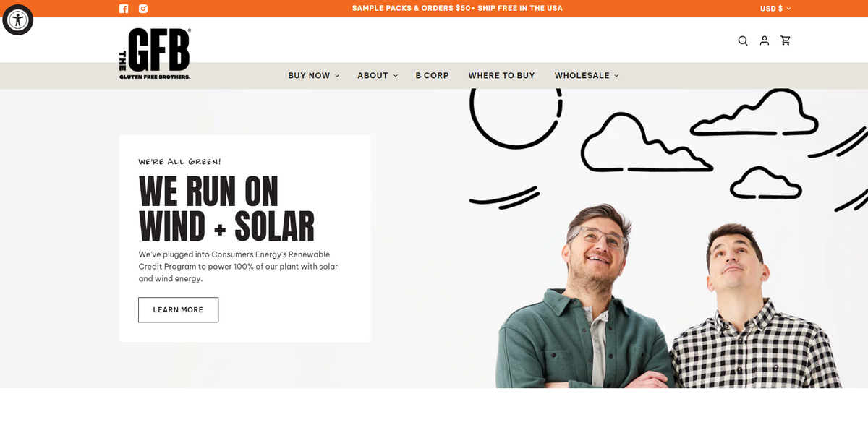This screenshot has width=868, height=425.
Task: Expand the Buy Now menu
Action: point(313,75)
